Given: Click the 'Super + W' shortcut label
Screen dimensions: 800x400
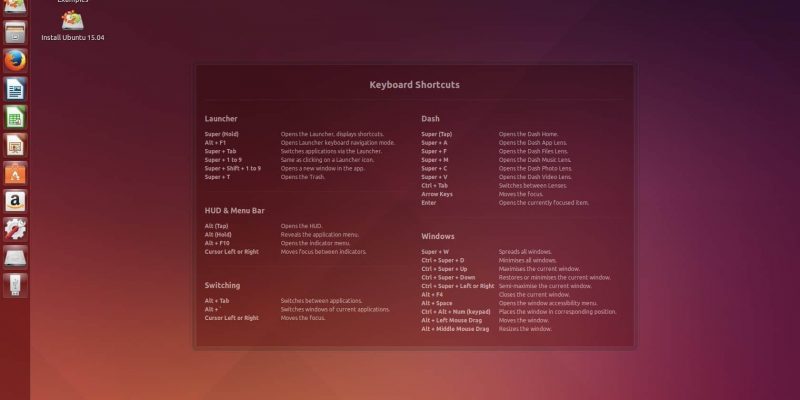Looking at the screenshot, I should pyautogui.click(x=435, y=252).
